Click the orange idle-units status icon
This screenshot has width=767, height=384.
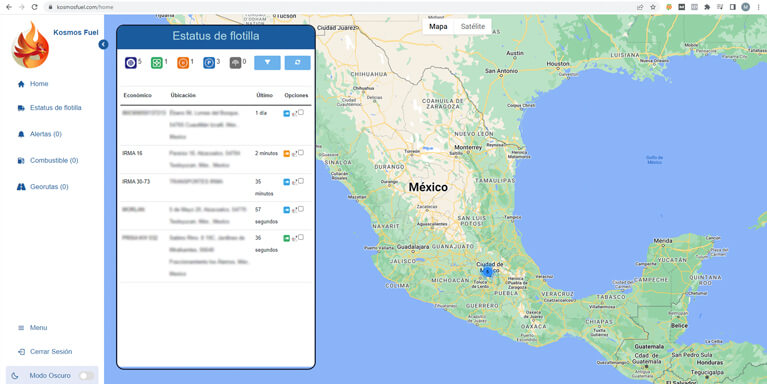tap(183, 63)
